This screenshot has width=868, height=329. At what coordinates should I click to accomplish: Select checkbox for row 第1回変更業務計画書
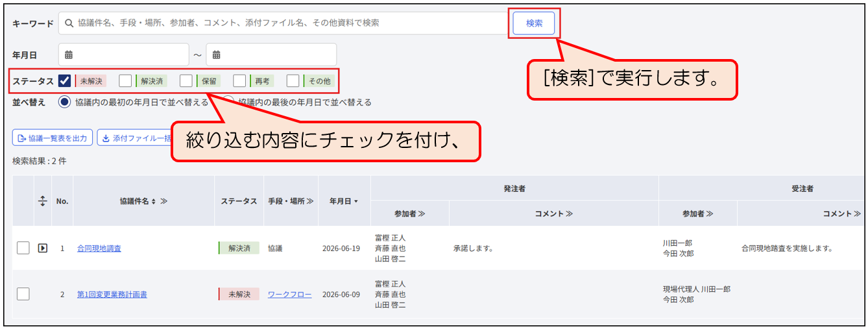click(23, 294)
